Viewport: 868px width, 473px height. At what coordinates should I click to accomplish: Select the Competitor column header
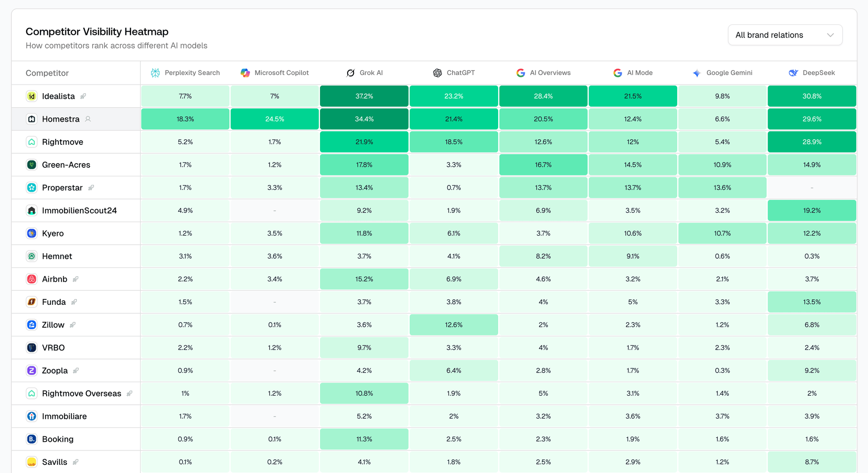47,72
